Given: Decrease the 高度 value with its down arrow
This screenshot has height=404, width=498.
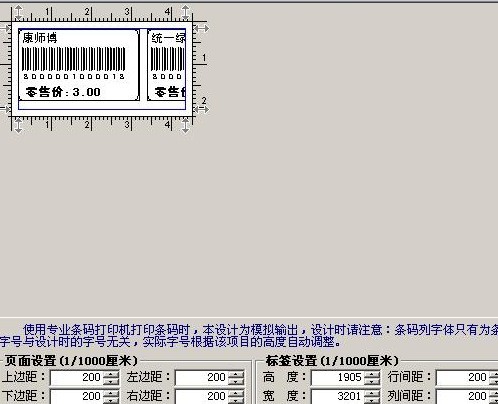Looking at the screenshot, I should [372, 381].
